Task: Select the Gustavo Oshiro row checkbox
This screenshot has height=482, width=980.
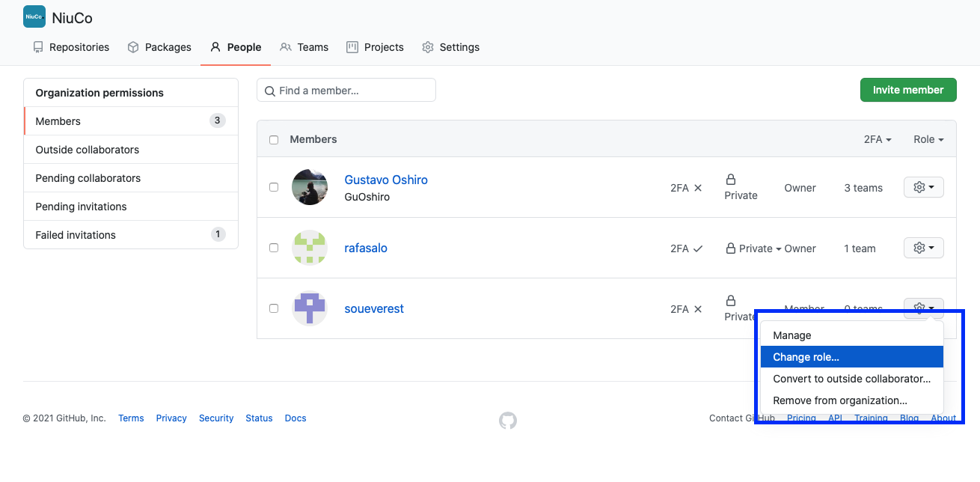Action: click(274, 187)
